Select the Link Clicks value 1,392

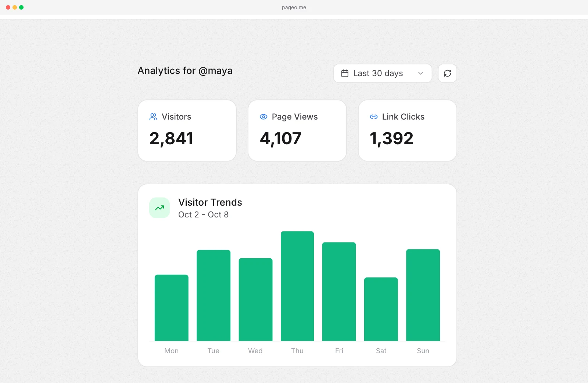pyautogui.click(x=391, y=139)
